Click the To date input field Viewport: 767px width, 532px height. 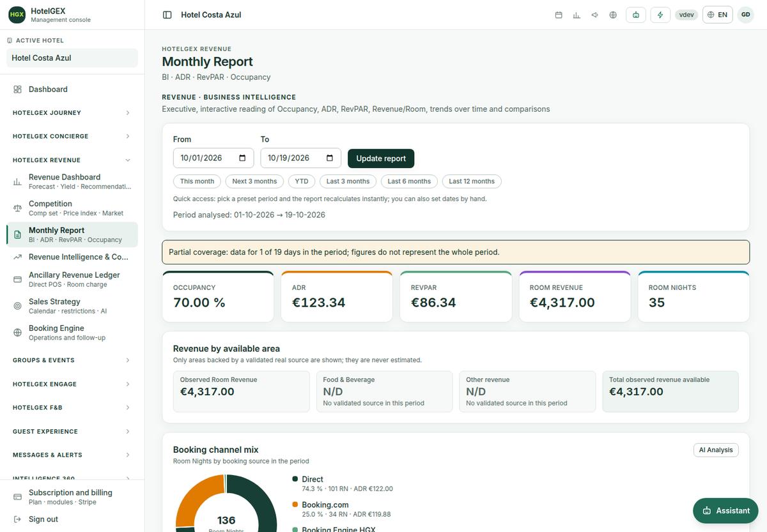pos(301,158)
